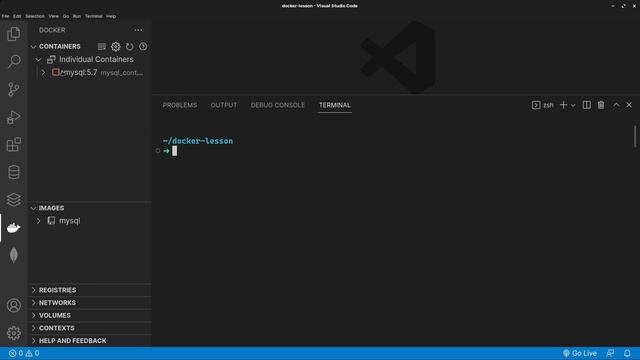Image resolution: width=640 pixels, height=360 pixels.
Task: Switch to the OUTPUT tab
Action: (224, 105)
